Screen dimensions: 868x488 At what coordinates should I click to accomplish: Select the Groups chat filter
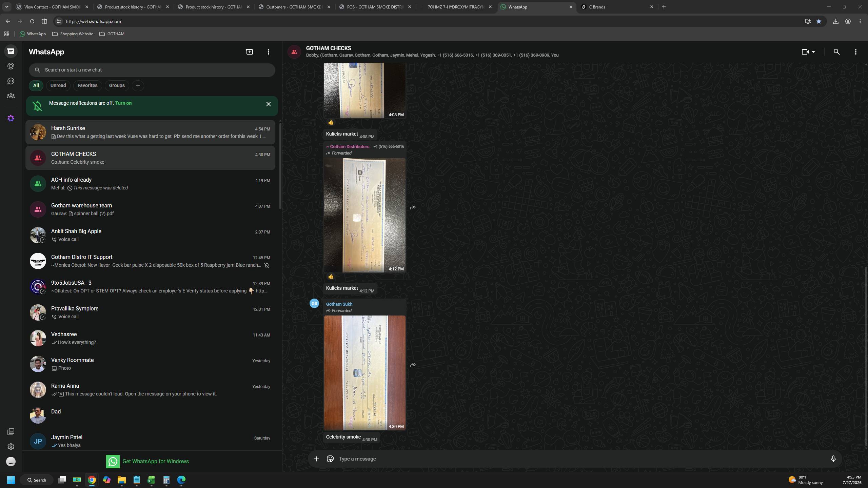point(117,85)
